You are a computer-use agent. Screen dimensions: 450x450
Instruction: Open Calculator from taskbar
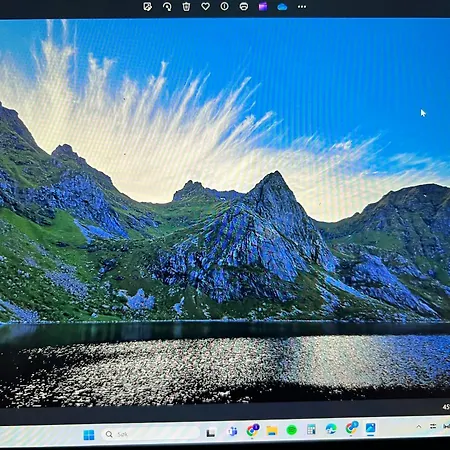tap(311, 429)
